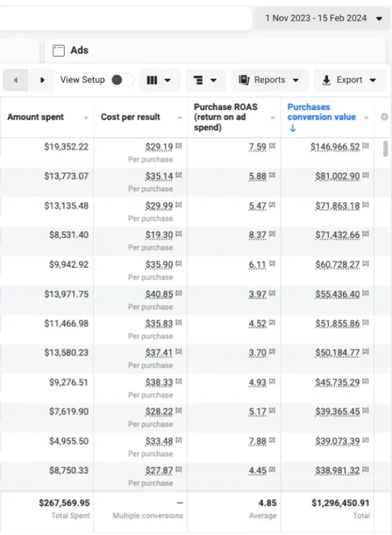Toggle the View Setup switch
This screenshot has width=392, height=535.
pos(122,80)
